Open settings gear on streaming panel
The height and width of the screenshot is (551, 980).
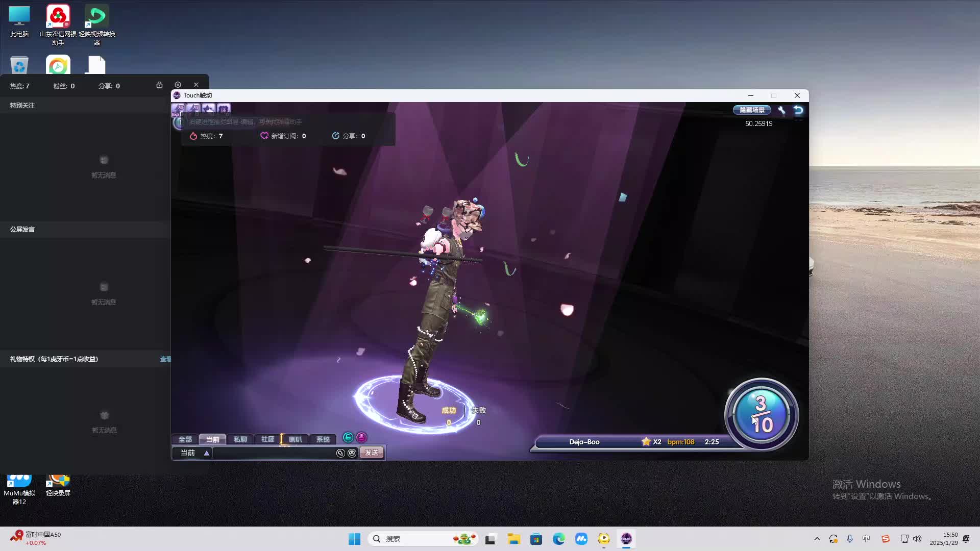pyautogui.click(x=178, y=85)
